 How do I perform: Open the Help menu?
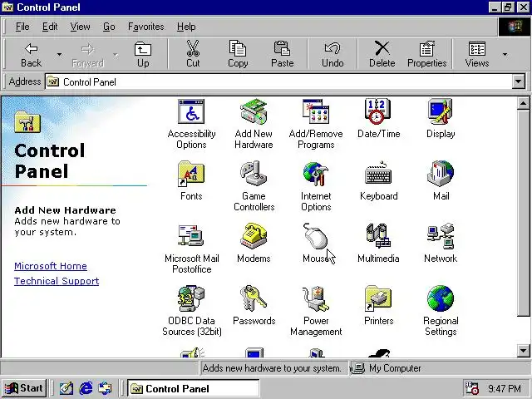pyautogui.click(x=186, y=27)
